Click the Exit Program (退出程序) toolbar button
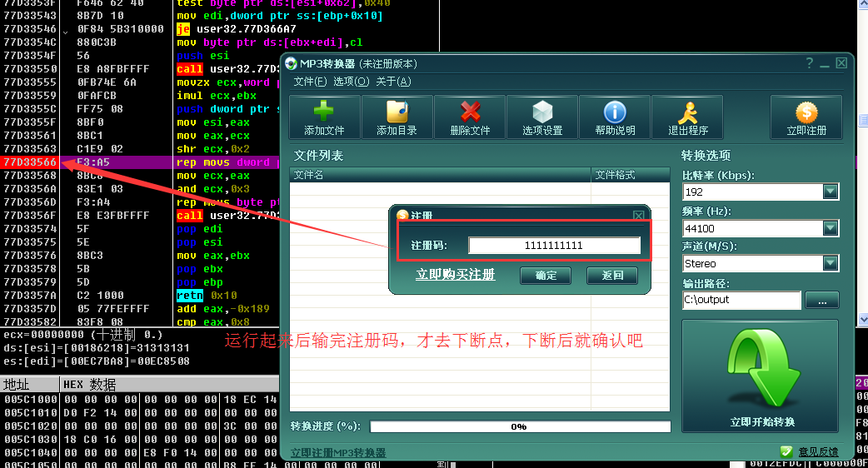Screen dimensions: 868x468 [x=687, y=117]
